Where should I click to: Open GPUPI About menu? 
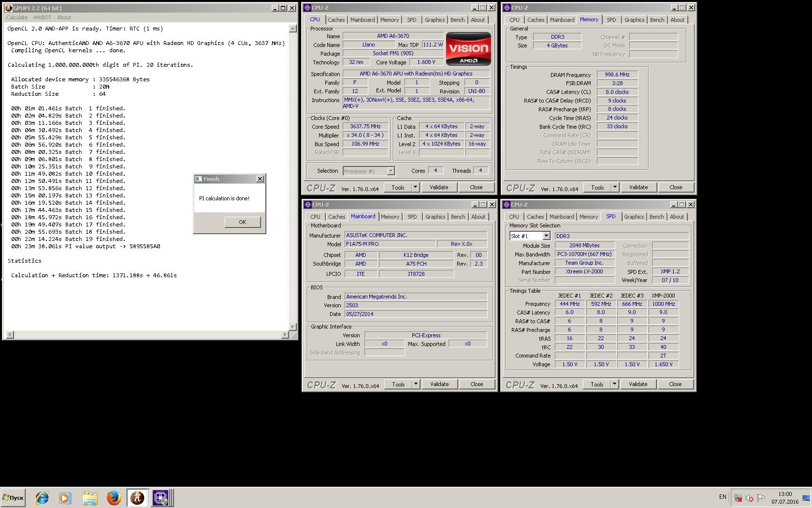point(64,17)
